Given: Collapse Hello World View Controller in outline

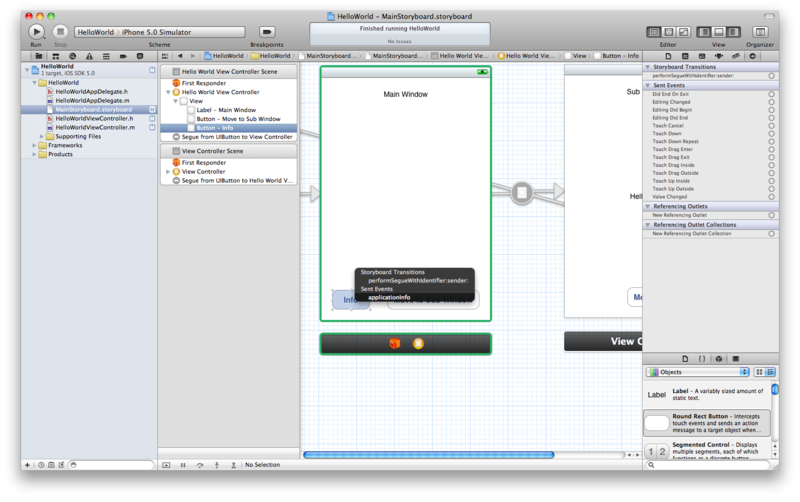Looking at the screenshot, I should (x=168, y=92).
